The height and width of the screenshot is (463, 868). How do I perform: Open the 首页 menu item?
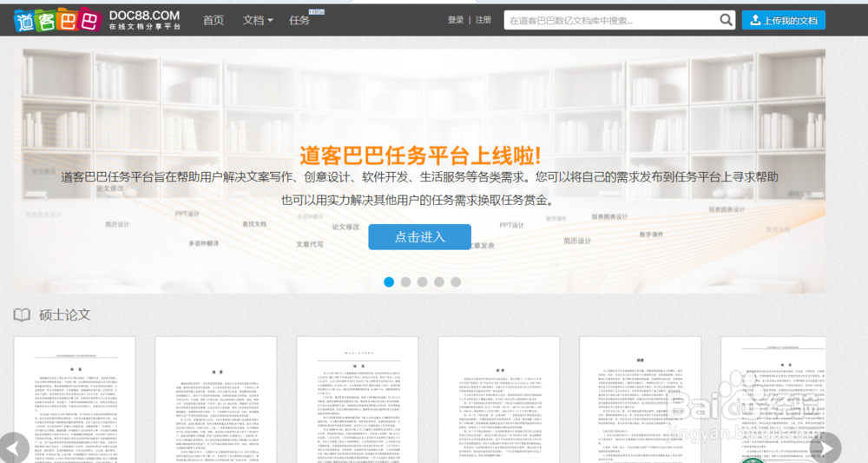pyautogui.click(x=214, y=21)
